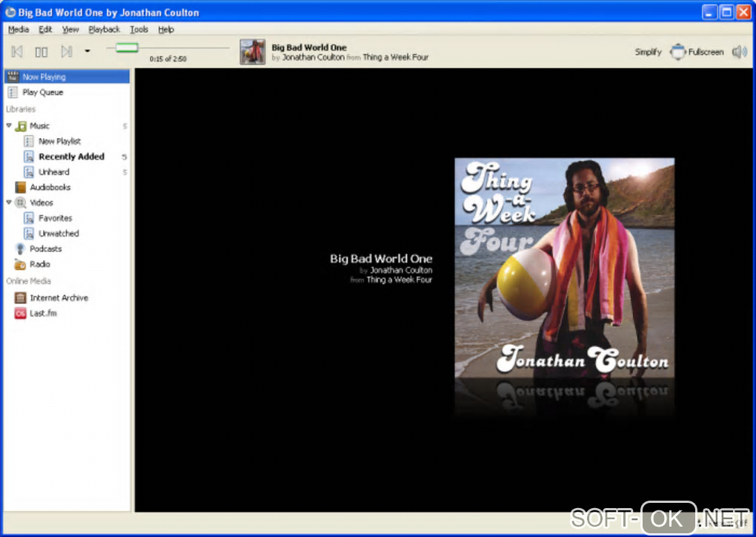Click the Recently Added item count 5
Screen dimensions: 756x537
click(x=125, y=157)
